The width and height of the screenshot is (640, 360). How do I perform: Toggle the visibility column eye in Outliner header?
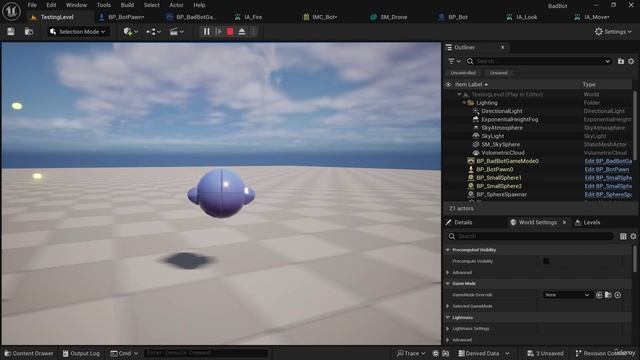click(449, 84)
